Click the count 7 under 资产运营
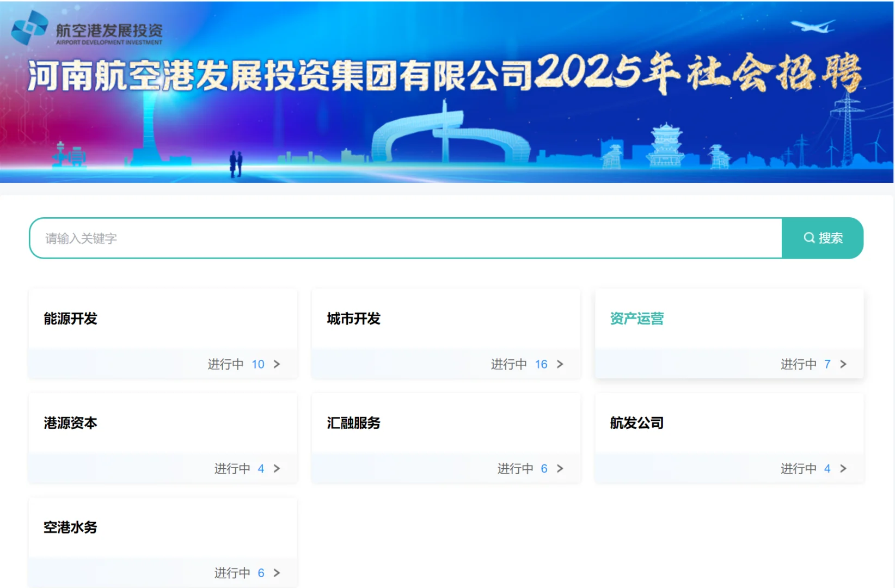 (x=827, y=364)
